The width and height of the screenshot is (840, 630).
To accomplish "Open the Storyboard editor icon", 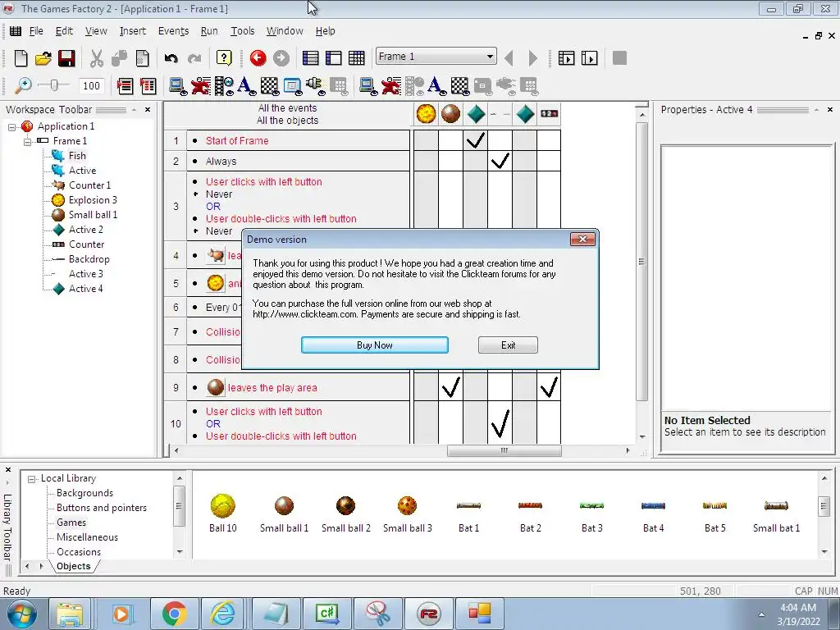I will point(310,58).
